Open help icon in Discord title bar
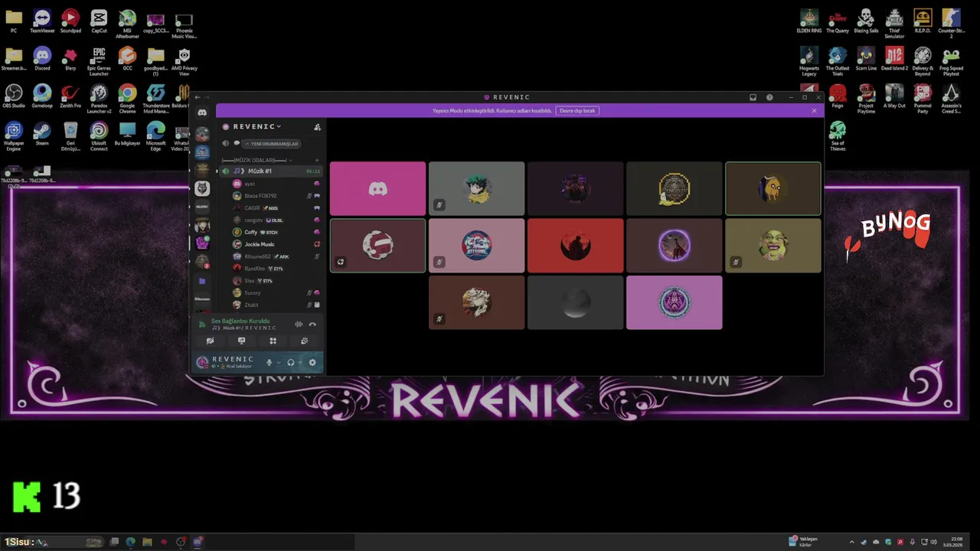This screenshot has height=551, width=980. click(x=769, y=97)
